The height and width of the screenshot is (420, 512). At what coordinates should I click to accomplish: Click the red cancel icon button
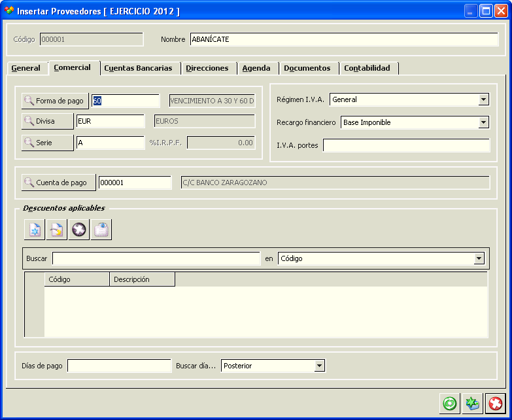tap(496, 404)
